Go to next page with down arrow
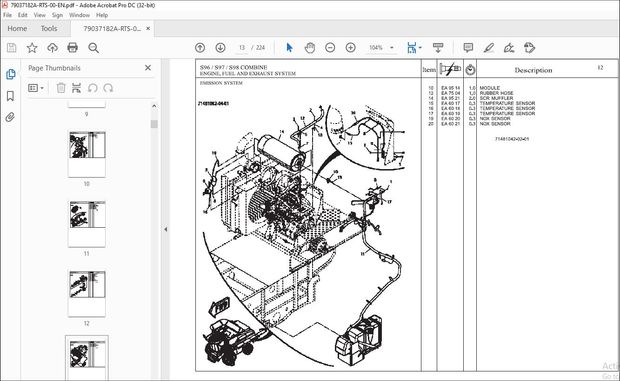The width and height of the screenshot is (620, 381). [x=220, y=48]
